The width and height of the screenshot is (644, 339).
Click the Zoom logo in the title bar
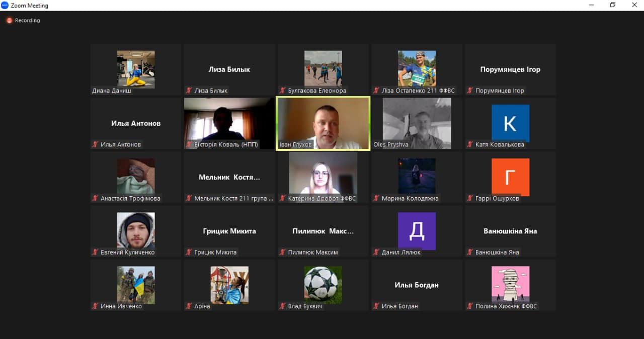tap(5, 6)
